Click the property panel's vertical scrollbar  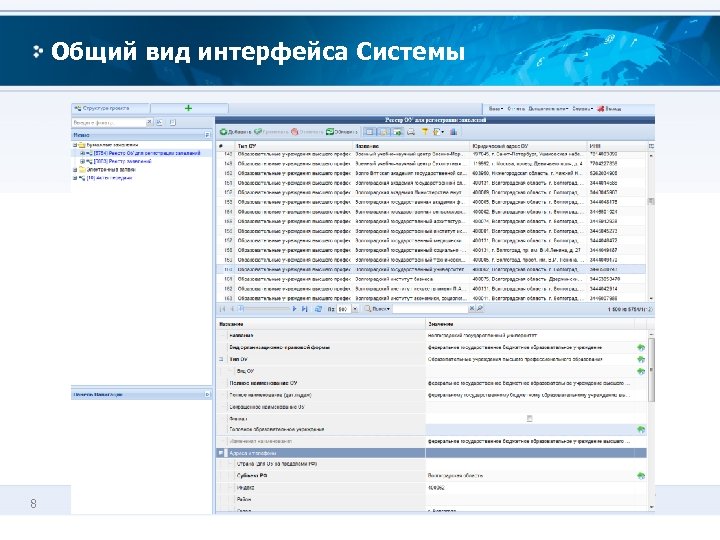(x=651, y=370)
